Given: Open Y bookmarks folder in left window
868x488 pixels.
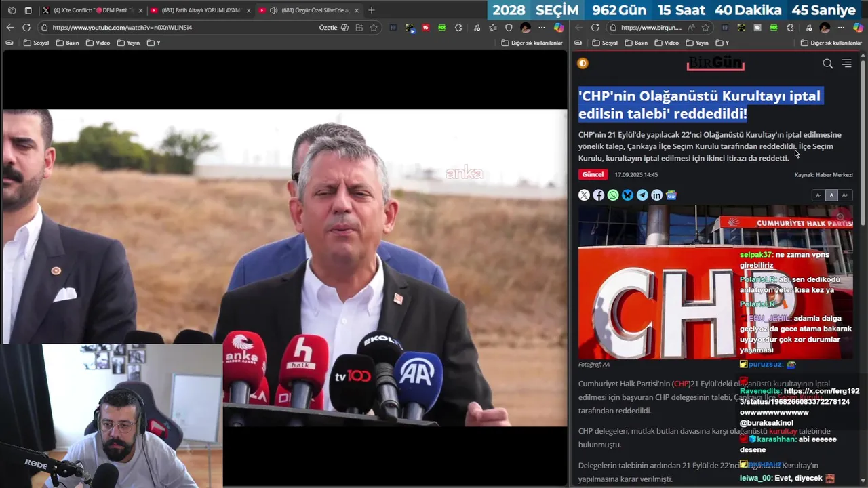Looking at the screenshot, I should tap(154, 43).
